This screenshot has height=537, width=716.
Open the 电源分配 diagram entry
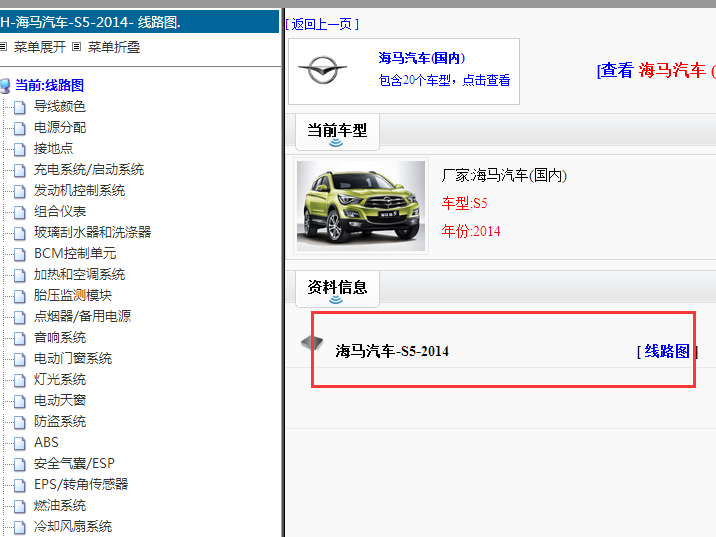click(x=60, y=127)
